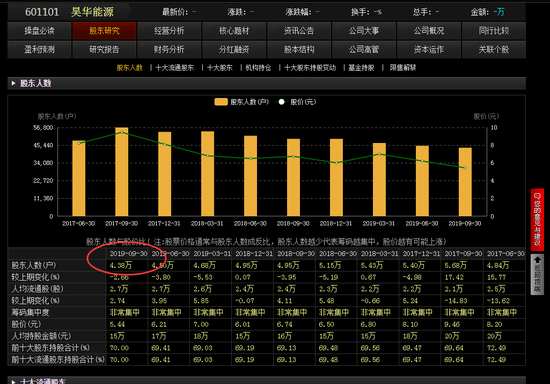Image resolution: width=550 pixels, height=384 pixels.
Task: Click the 股东人数 sub-navigation link
Action: point(129,68)
